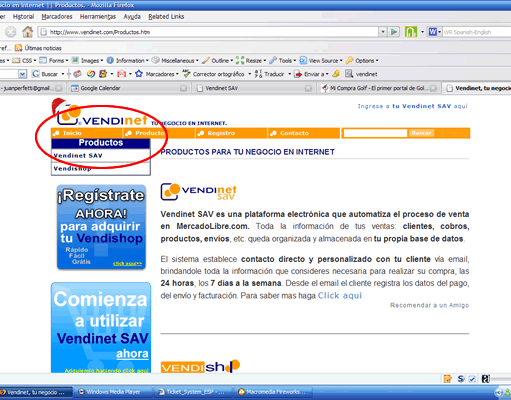
Task: Open the Information developer toolbar menu
Action: pyautogui.click(x=127, y=60)
